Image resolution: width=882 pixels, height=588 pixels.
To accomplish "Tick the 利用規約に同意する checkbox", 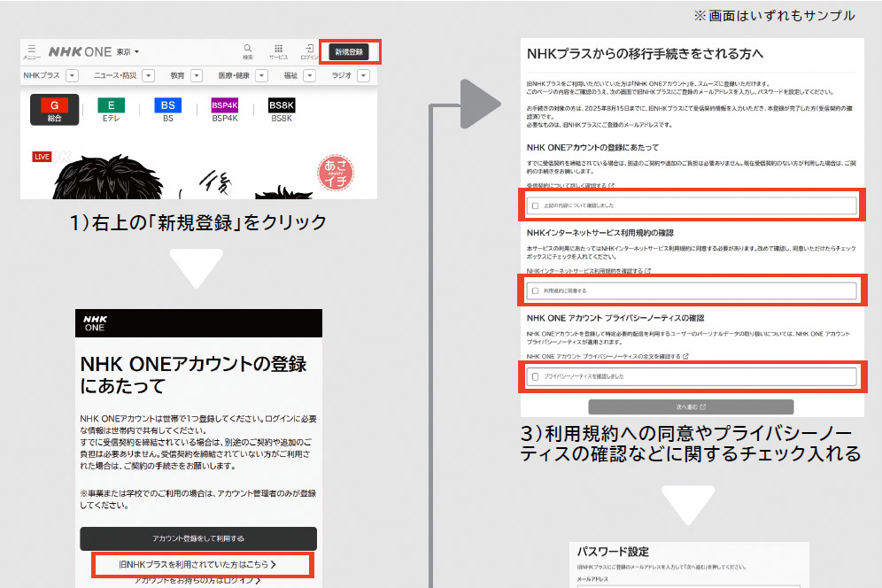I will click(x=535, y=290).
